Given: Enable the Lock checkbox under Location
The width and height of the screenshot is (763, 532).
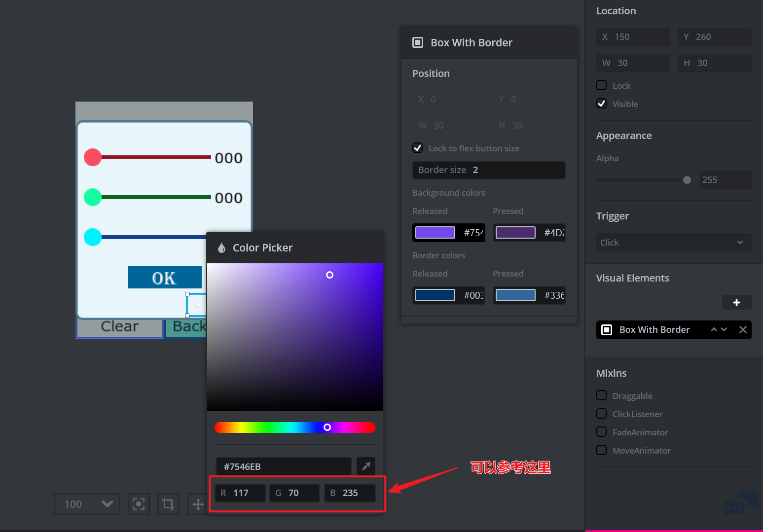Looking at the screenshot, I should click(602, 85).
